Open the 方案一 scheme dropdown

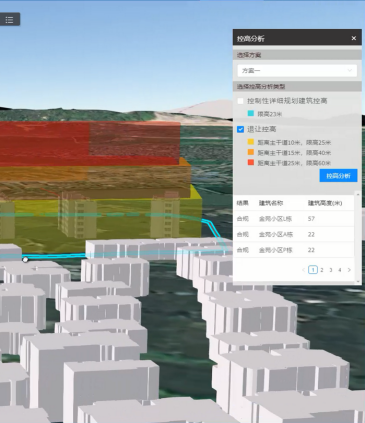coord(297,71)
